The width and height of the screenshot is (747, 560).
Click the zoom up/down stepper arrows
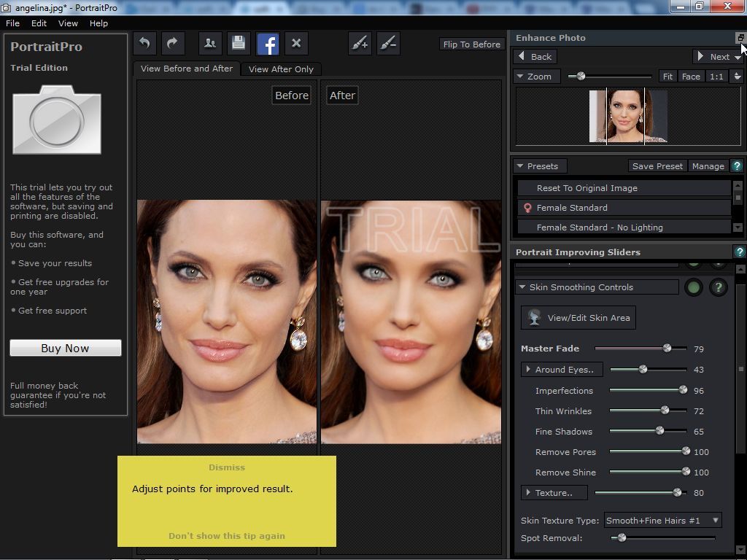point(737,76)
